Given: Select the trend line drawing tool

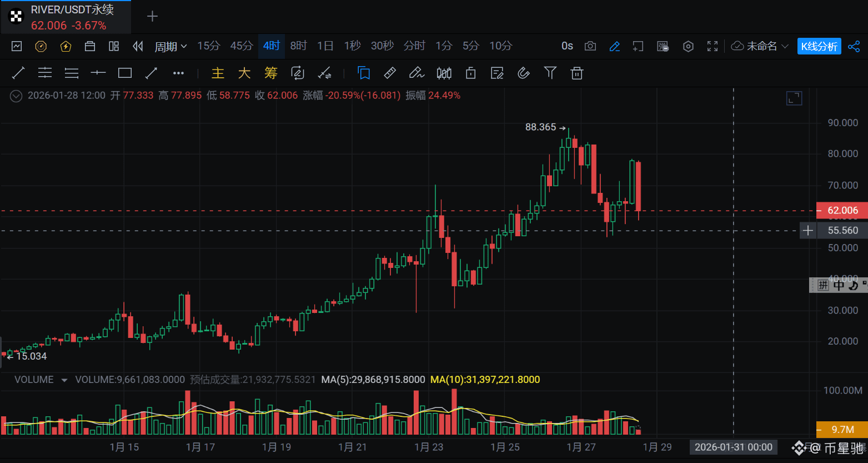Looking at the screenshot, I should [x=18, y=73].
